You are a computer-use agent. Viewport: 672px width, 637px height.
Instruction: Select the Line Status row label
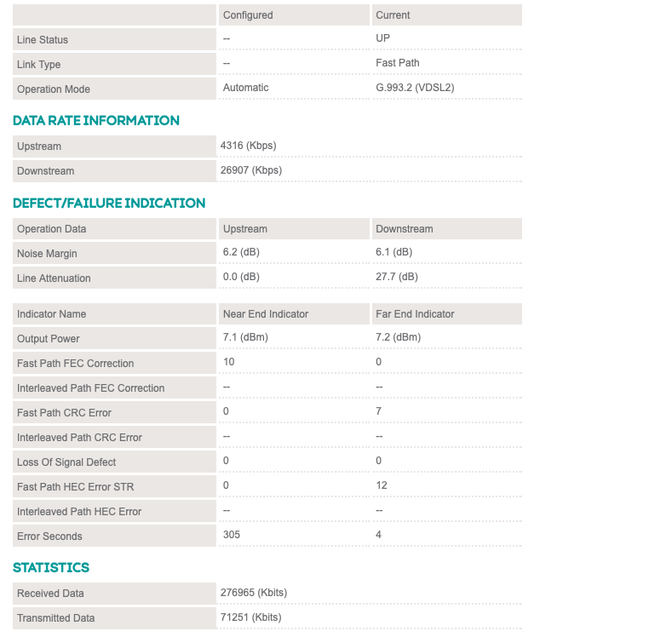pyautogui.click(x=43, y=40)
